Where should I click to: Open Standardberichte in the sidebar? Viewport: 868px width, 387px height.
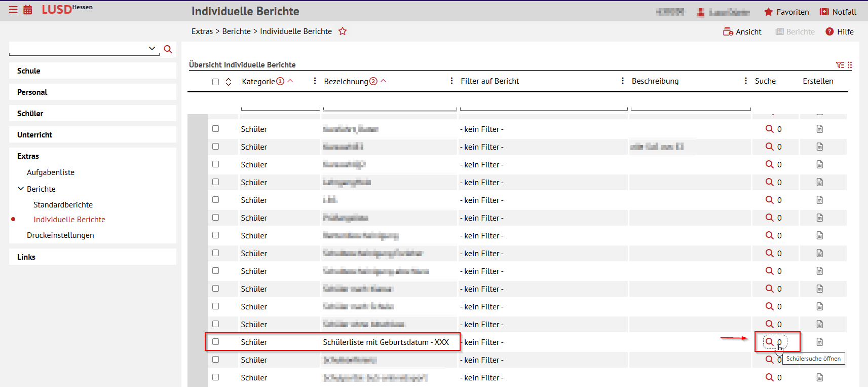click(x=63, y=205)
